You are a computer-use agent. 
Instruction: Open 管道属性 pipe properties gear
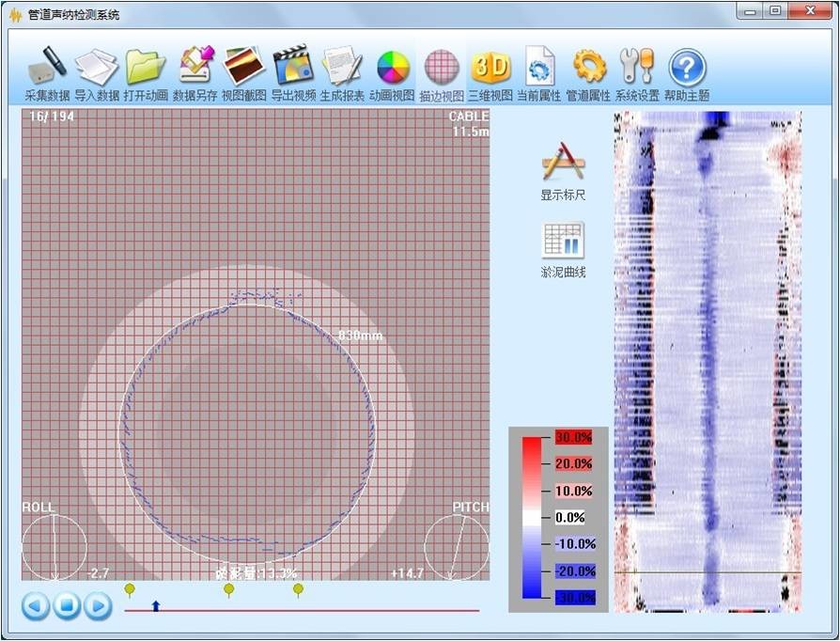pyautogui.click(x=589, y=68)
